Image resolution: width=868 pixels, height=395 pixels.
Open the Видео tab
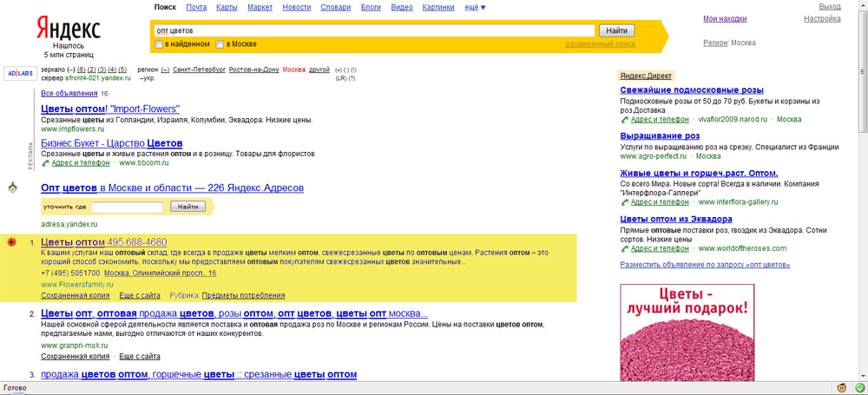point(401,8)
